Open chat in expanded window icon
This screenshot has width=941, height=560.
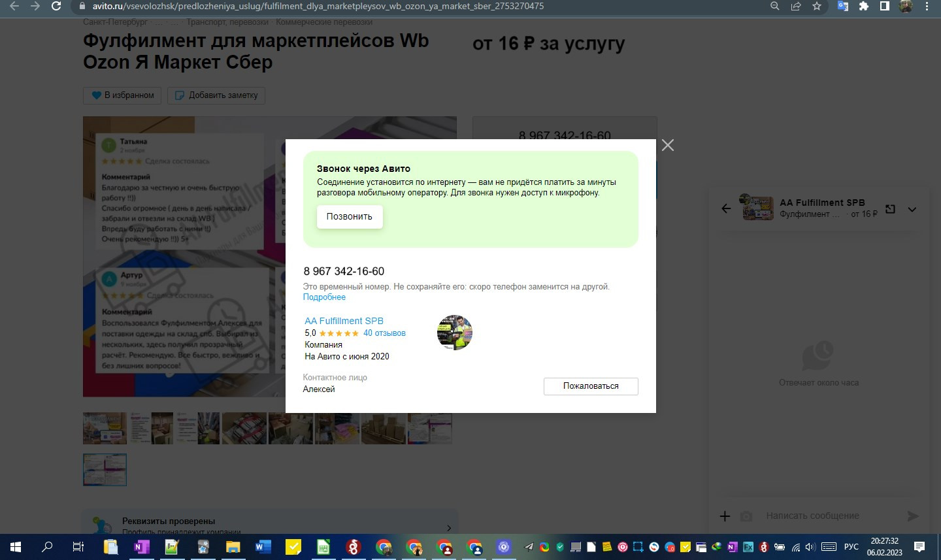coord(890,209)
